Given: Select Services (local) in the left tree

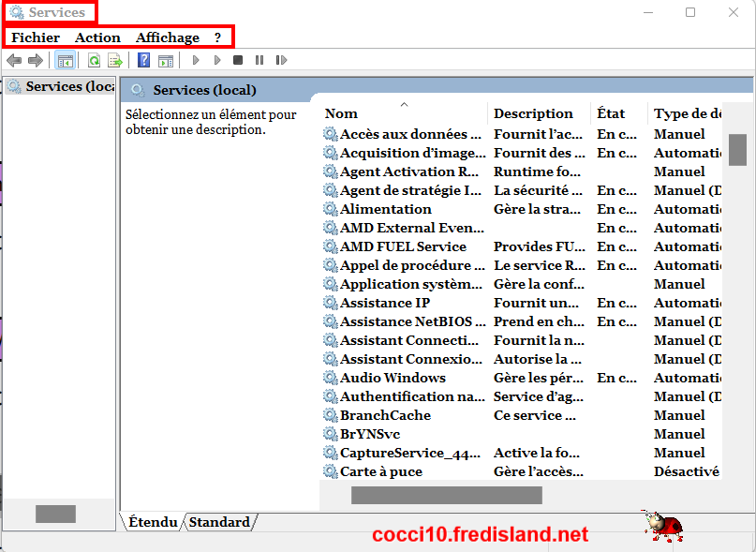Looking at the screenshot, I should (60, 86).
